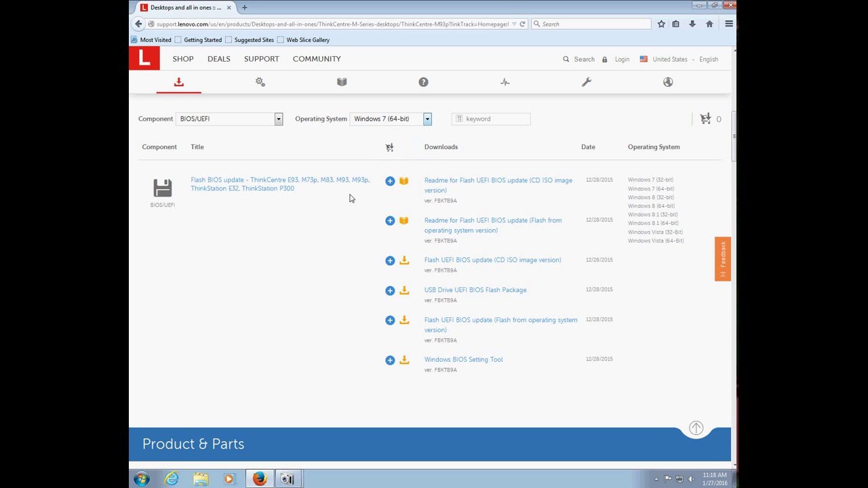The image size is (868, 488).
Task: Open the Firefox downloads arrow icon
Action: tap(692, 24)
